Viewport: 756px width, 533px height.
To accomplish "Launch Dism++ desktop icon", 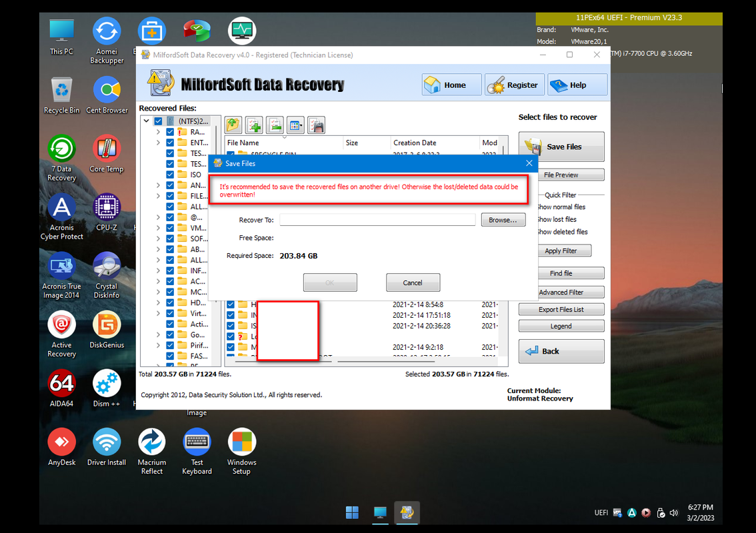I will (x=107, y=389).
